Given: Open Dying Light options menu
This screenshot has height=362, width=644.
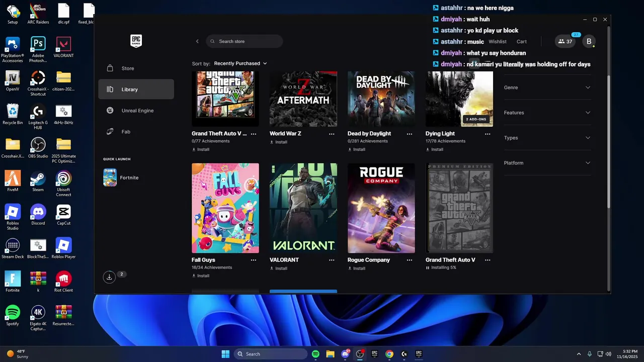Looking at the screenshot, I should (488, 134).
